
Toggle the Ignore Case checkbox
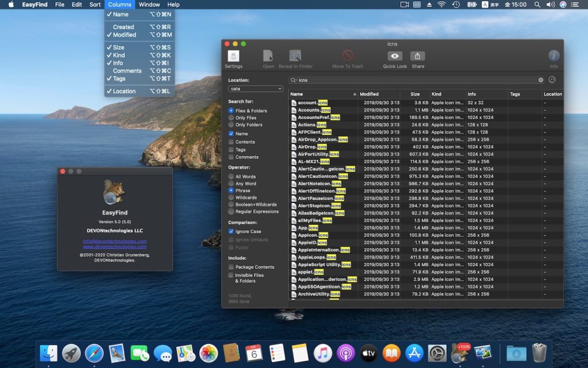[x=231, y=231]
